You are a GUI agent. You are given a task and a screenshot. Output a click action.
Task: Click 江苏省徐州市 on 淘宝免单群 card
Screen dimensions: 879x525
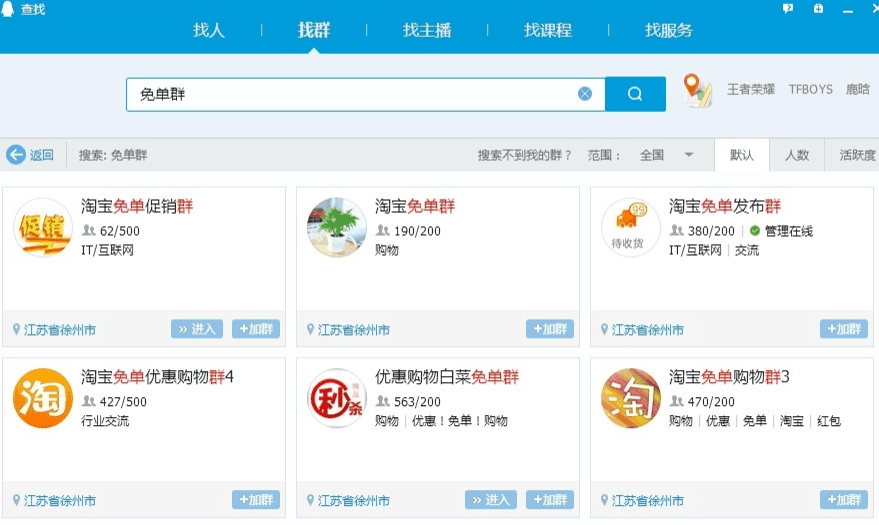(x=354, y=330)
